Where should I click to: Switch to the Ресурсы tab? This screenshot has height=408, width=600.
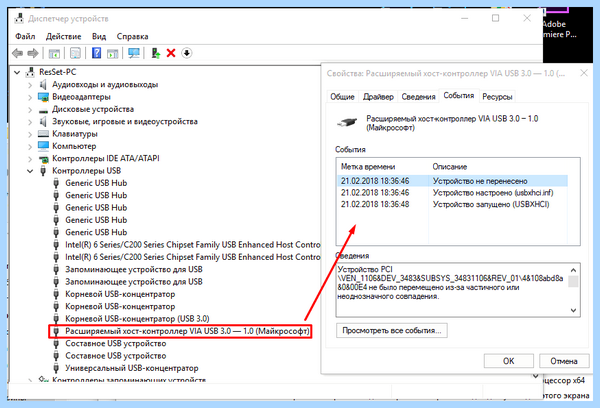click(x=497, y=97)
